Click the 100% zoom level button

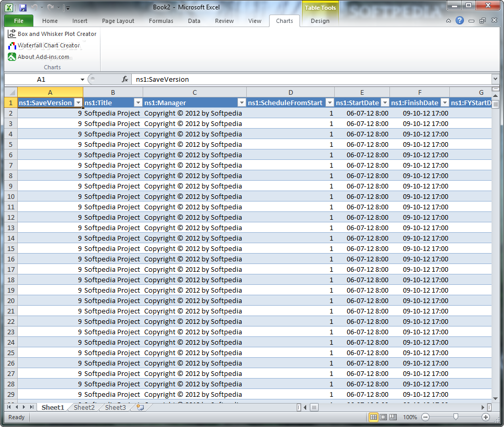410,417
